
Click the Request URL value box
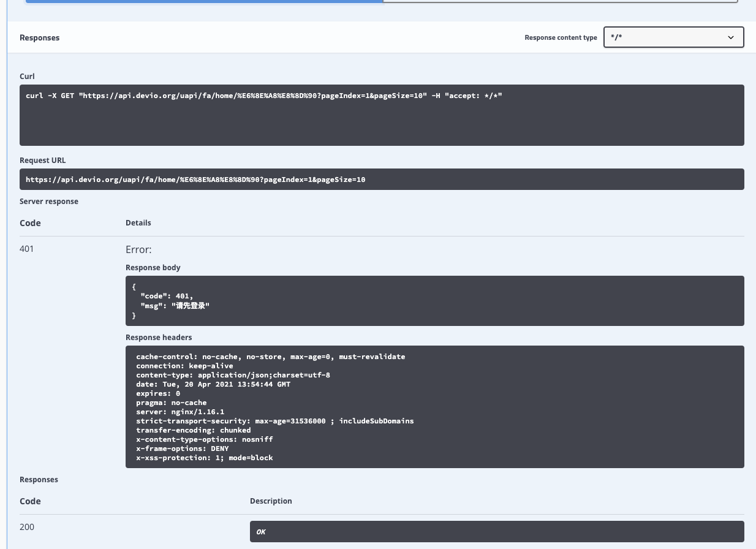[x=381, y=180]
